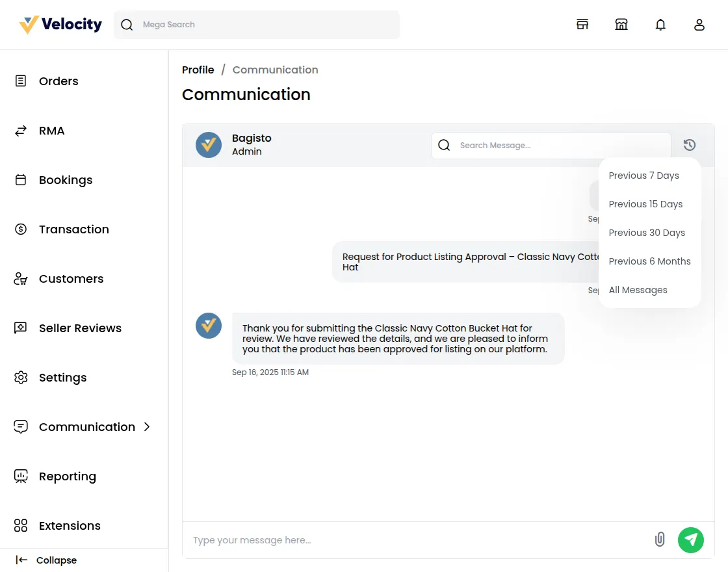The width and height of the screenshot is (728, 572).
Task: Click the Bagisto admin avatar in chat header
Action: click(x=209, y=145)
